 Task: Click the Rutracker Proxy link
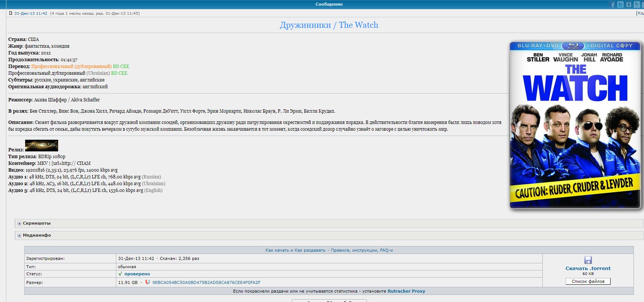pos(406,291)
